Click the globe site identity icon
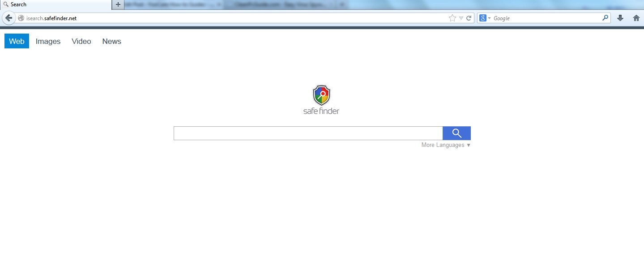The width and height of the screenshot is (644, 258). tap(21, 18)
